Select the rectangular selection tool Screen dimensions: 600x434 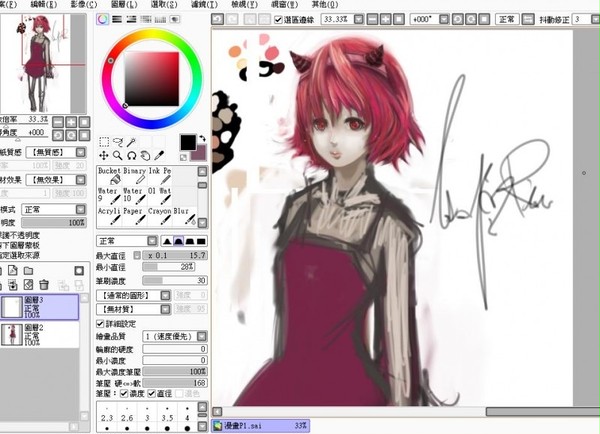[104, 142]
